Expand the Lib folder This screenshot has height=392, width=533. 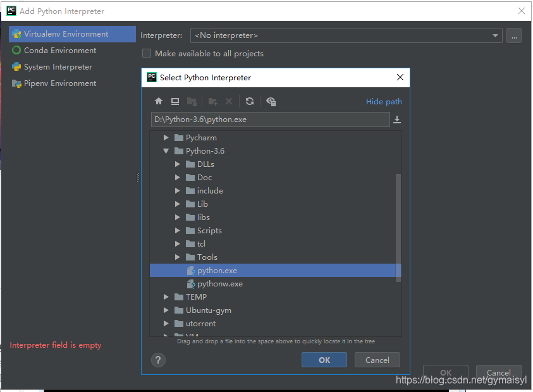(177, 204)
